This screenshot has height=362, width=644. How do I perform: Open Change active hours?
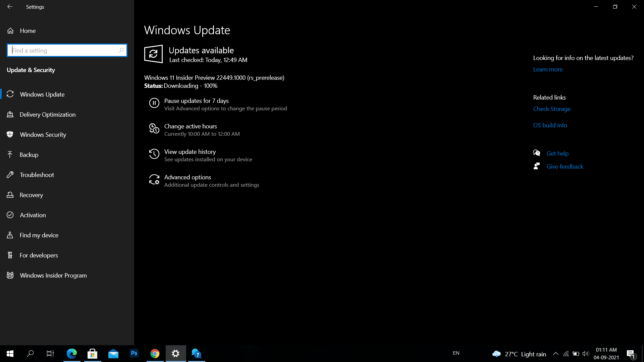191,126
